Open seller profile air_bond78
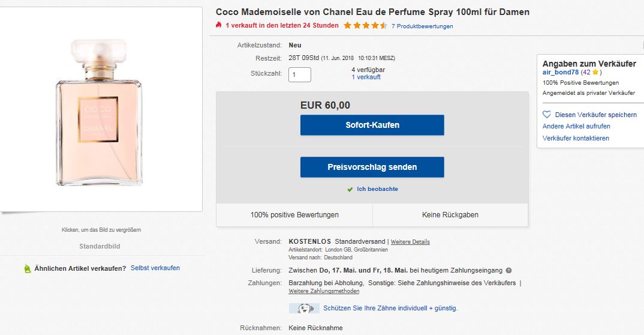This screenshot has height=335, width=644. 560,72
